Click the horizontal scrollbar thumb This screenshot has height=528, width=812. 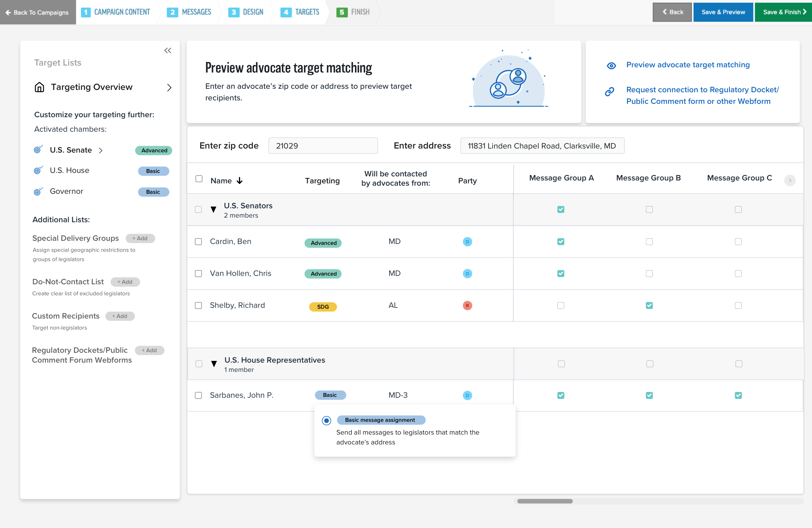click(x=545, y=501)
